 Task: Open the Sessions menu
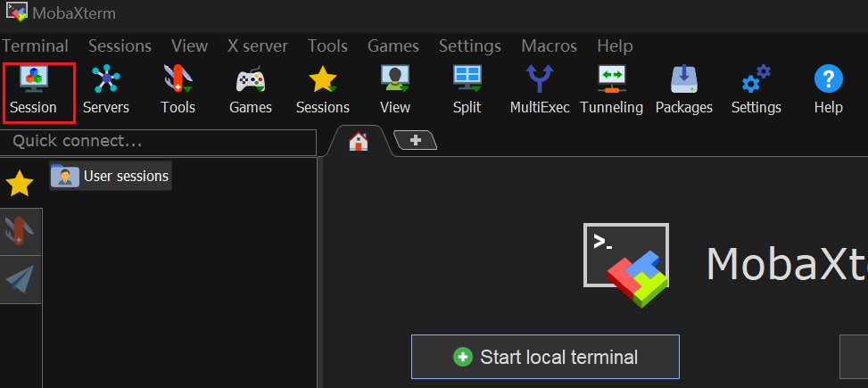pos(120,46)
